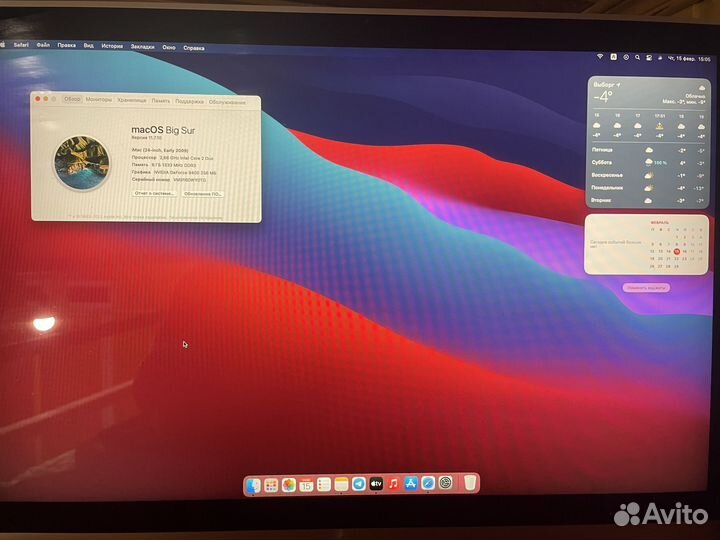This screenshot has height=540, width=720.
Task: Click the Wi-Fi status icon
Action: point(600,56)
